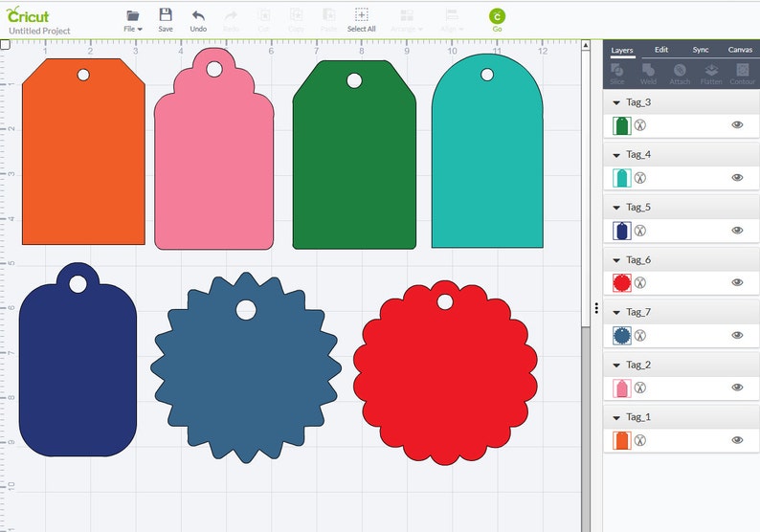Click the Attach tool icon
The height and width of the screenshot is (532, 760).
(x=680, y=70)
